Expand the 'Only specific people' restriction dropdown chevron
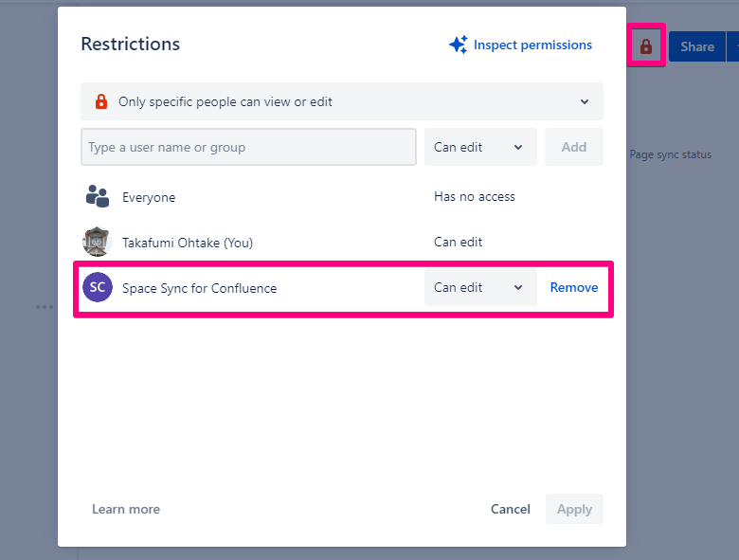This screenshot has width=739, height=560. pyautogui.click(x=585, y=101)
